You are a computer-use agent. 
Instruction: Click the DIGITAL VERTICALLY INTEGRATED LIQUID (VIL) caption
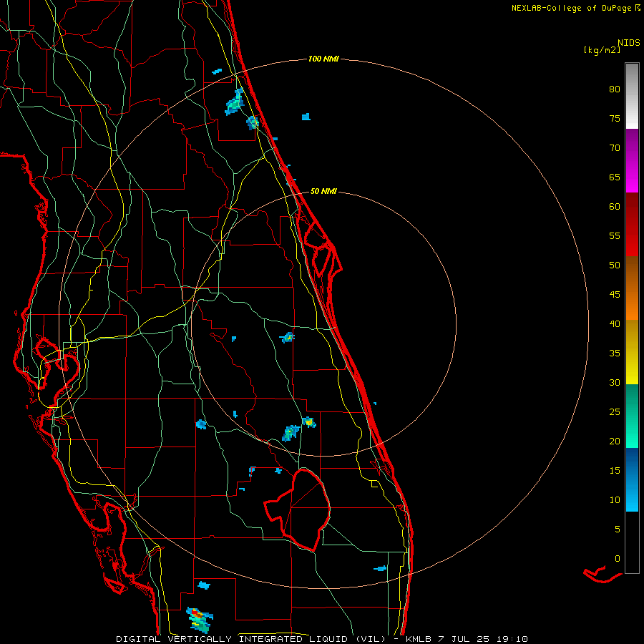tap(251, 639)
